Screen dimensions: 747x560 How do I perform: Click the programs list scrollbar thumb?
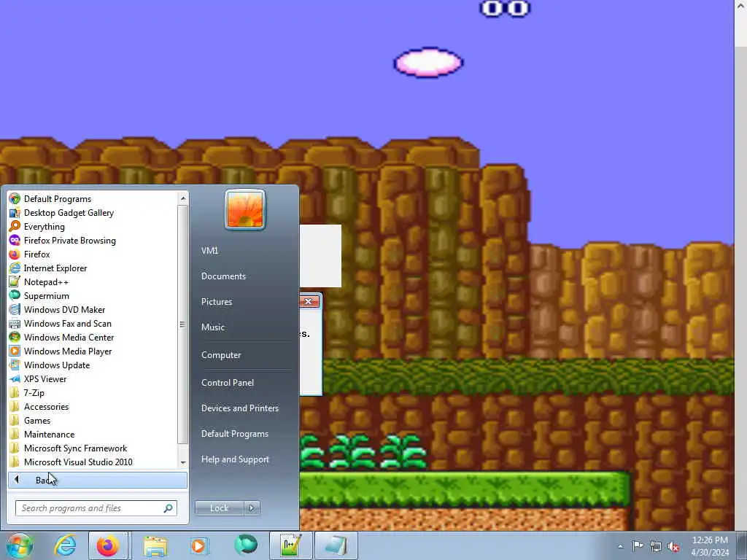(x=183, y=324)
